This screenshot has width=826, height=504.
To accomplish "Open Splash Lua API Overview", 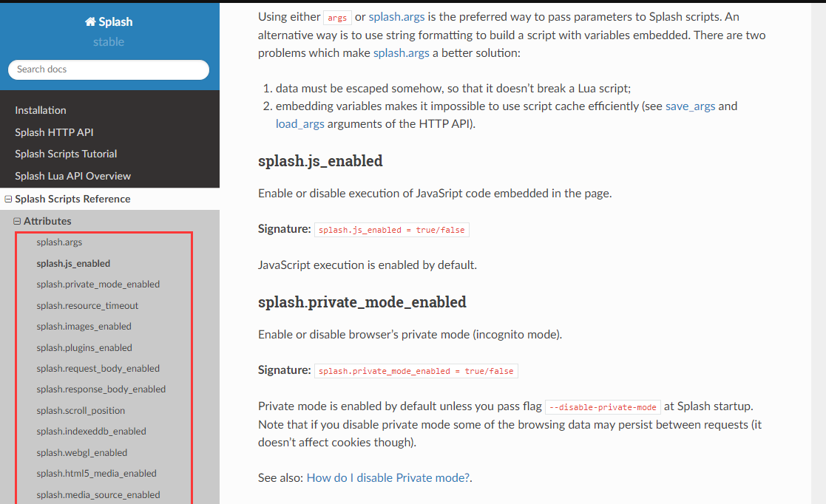I will [72, 176].
